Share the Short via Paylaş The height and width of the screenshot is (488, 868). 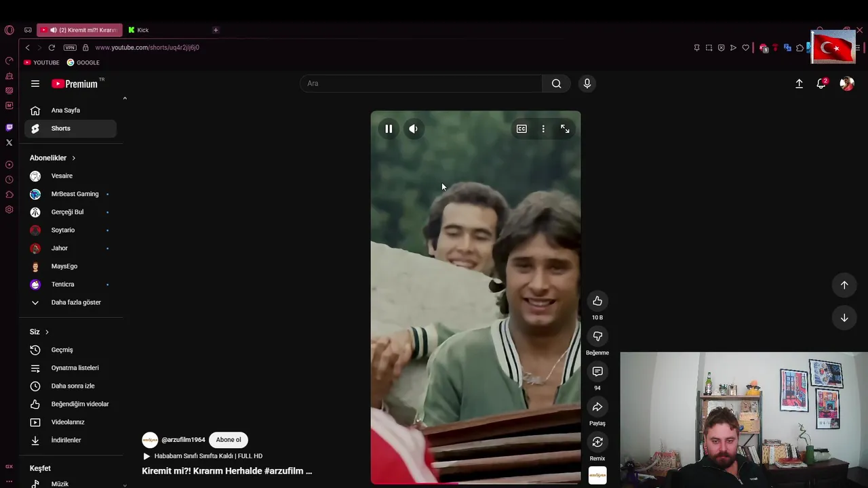point(597,407)
